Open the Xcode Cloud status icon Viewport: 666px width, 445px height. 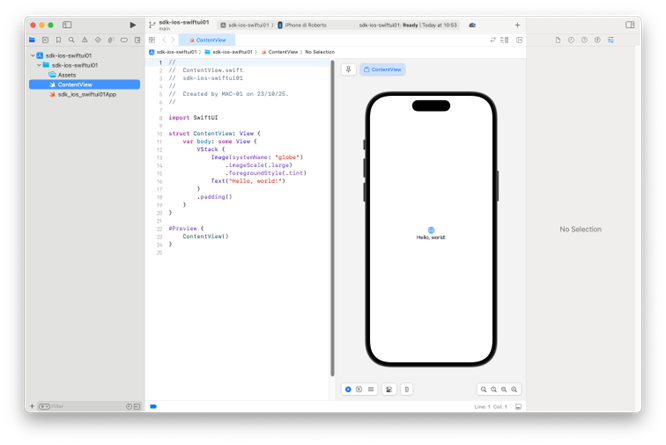pyautogui.click(x=472, y=25)
